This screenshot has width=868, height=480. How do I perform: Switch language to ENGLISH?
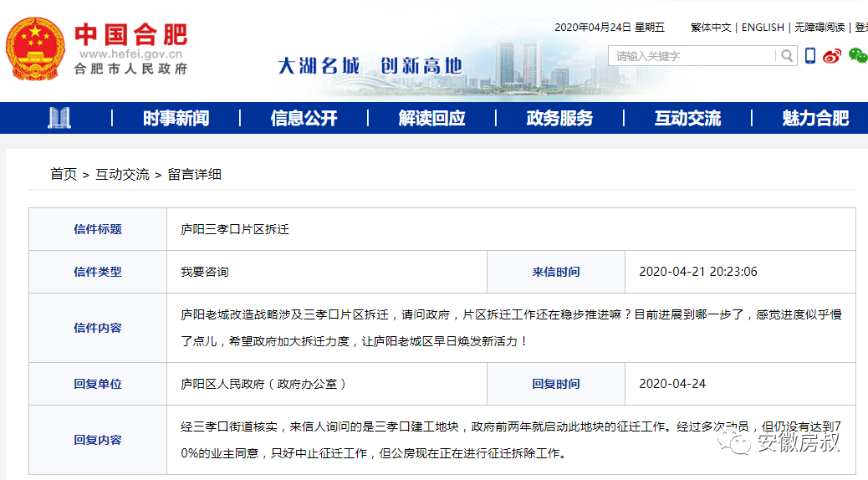pos(763,28)
